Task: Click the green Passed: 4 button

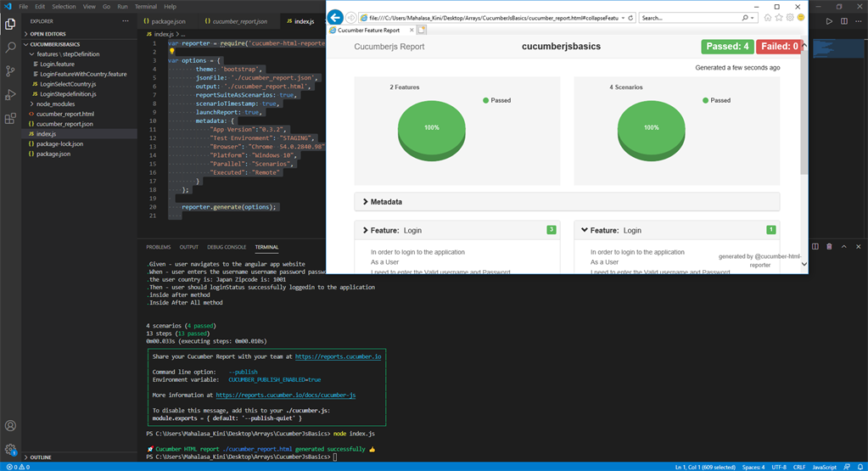Action: 727,47
